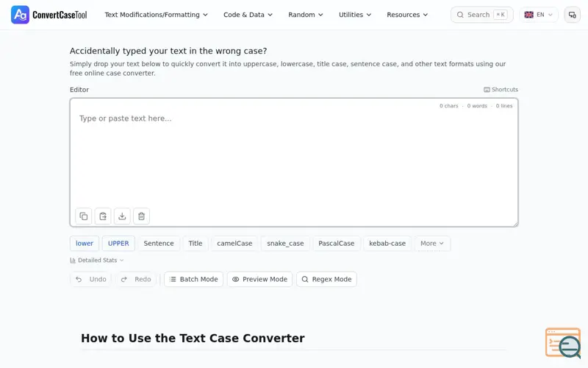Toggle Preview Mode
This screenshot has width=588, height=368.
pos(259,280)
